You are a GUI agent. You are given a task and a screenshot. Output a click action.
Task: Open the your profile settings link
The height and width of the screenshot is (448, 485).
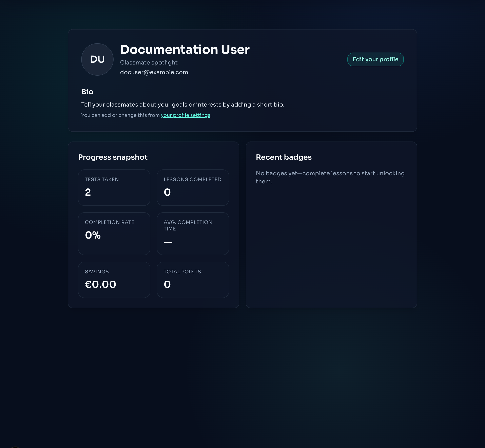coord(186,115)
